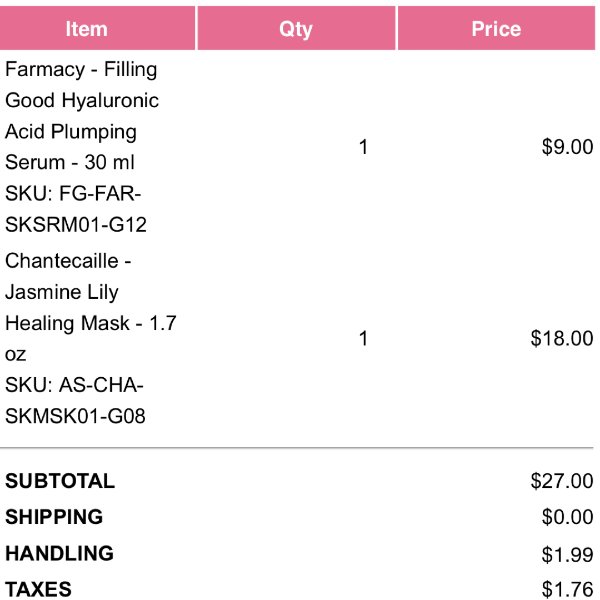
Task: Click the SHIPPING label
Action: pyautogui.click(x=54, y=517)
